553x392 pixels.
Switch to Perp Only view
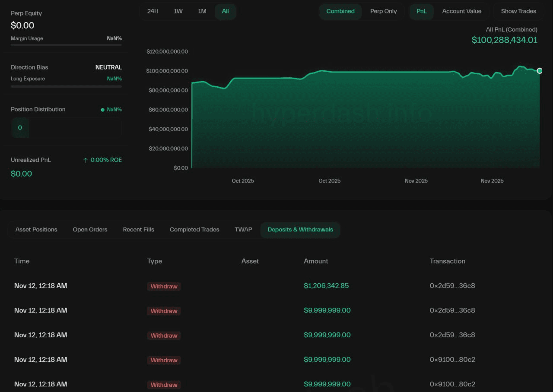[383, 11]
